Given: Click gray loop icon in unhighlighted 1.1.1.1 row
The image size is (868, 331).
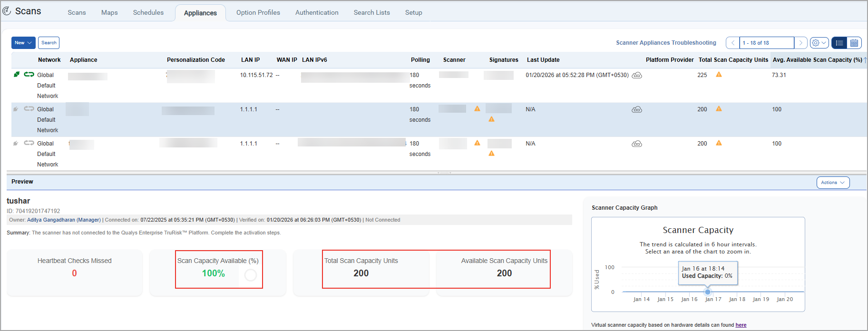Looking at the screenshot, I should click(x=29, y=143).
